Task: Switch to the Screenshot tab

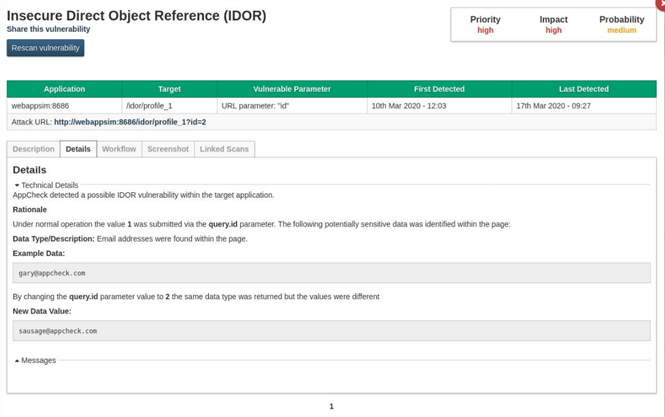Action: tap(168, 149)
